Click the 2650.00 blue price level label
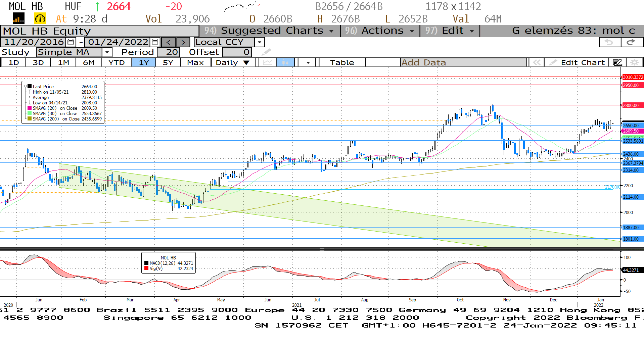This screenshot has height=344, width=644. pyautogui.click(x=633, y=126)
